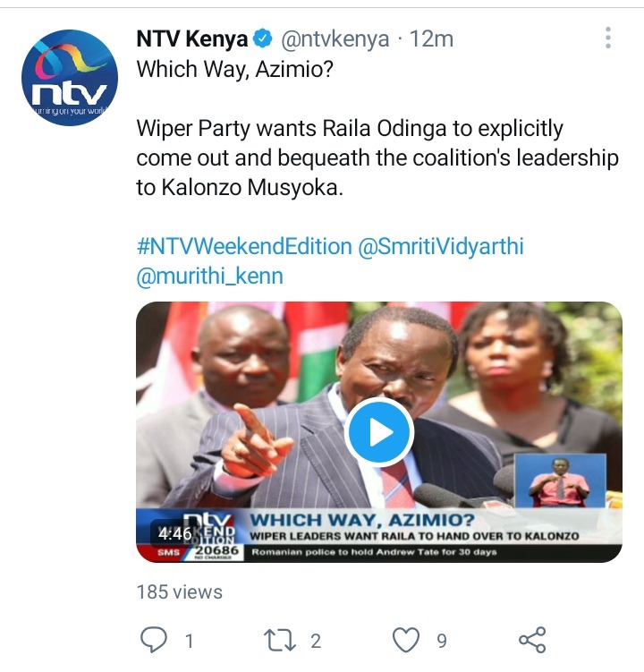The height and width of the screenshot is (672, 644).
Task: Play the Which Way Azimio video
Action: click(x=378, y=432)
